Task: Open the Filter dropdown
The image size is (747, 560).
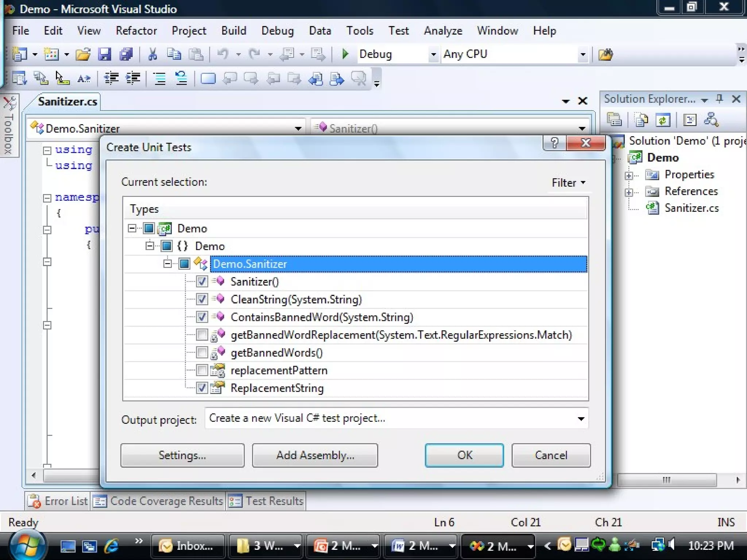Action: click(568, 182)
